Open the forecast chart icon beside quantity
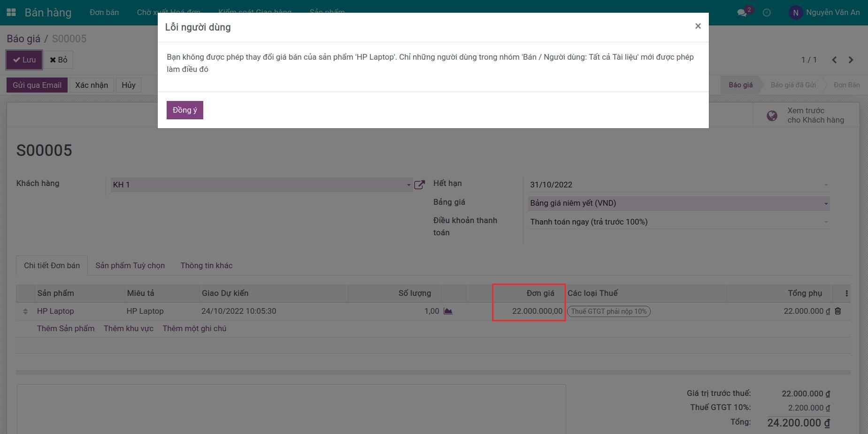The image size is (868, 434). [x=448, y=311]
